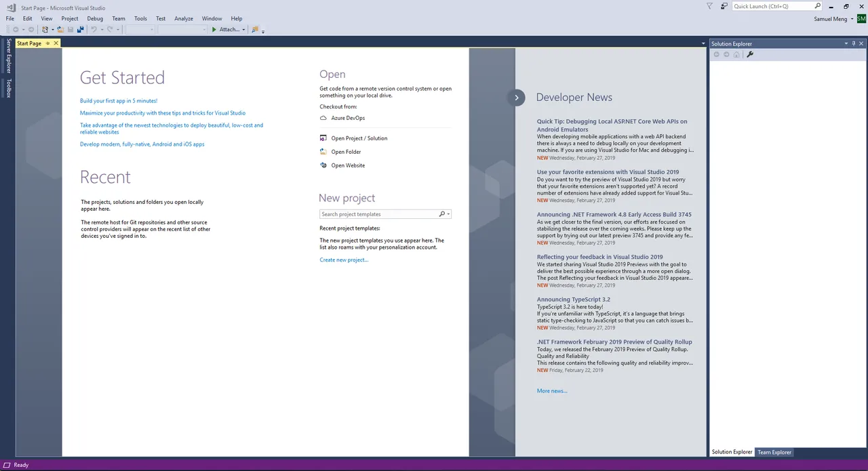868x471 pixels.
Task: Expand the Undo history dropdown arrow
Action: [102, 30]
